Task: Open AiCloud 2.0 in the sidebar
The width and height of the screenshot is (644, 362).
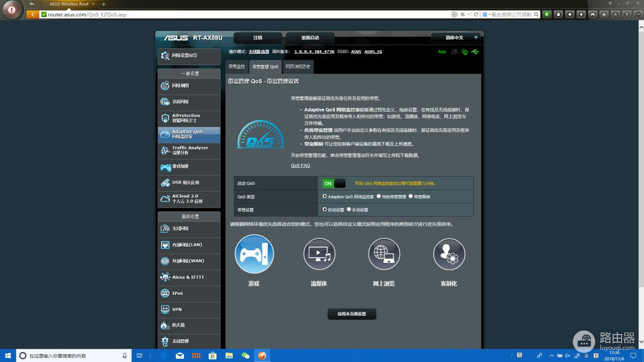Action: (189, 199)
